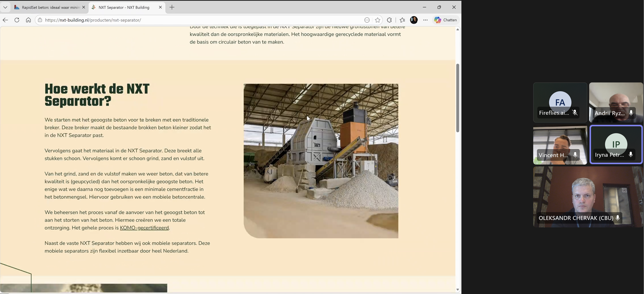This screenshot has height=294, width=644.
Task: Restore down the browser window
Action: 439,7
